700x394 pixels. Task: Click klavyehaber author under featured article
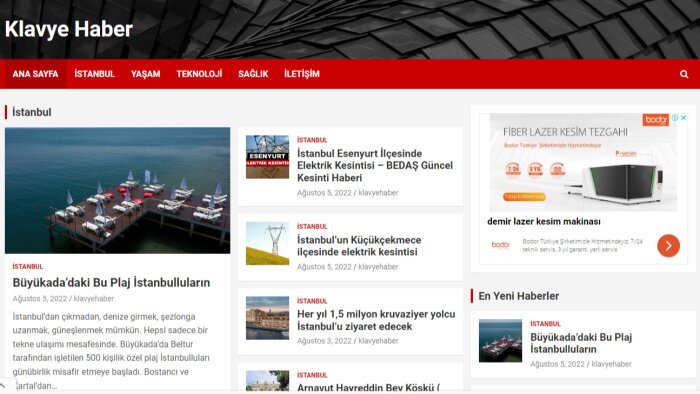tap(94, 299)
